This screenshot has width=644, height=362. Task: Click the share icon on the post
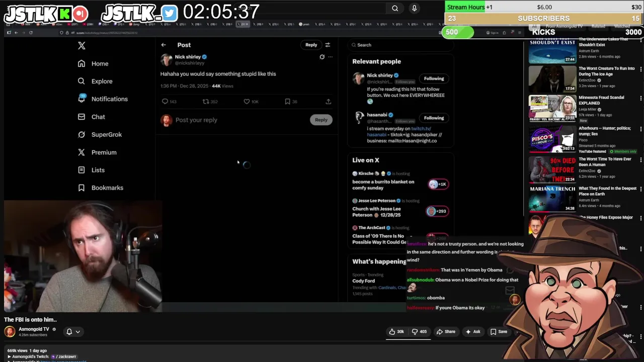(x=328, y=102)
